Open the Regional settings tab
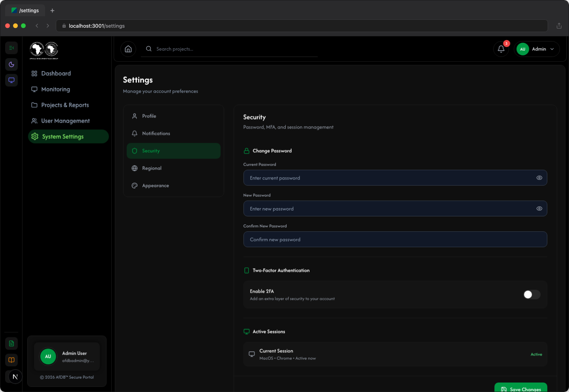The width and height of the screenshot is (569, 392). [x=173, y=169]
